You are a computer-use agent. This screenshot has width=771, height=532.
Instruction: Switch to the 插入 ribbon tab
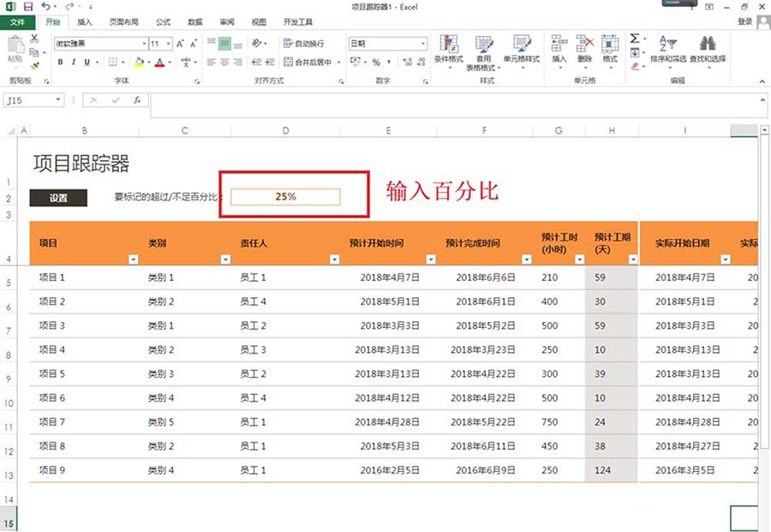click(83, 22)
